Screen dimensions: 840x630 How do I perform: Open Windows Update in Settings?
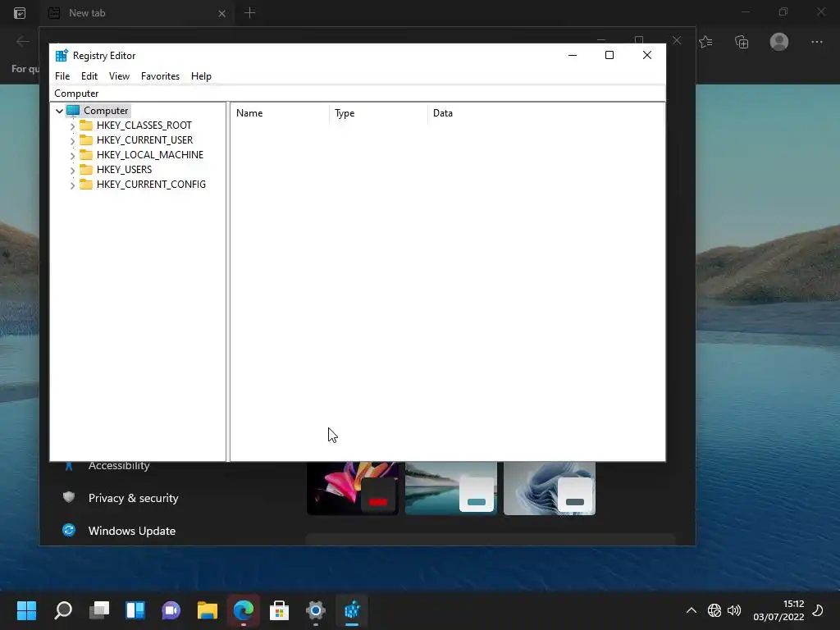pyautogui.click(x=132, y=531)
